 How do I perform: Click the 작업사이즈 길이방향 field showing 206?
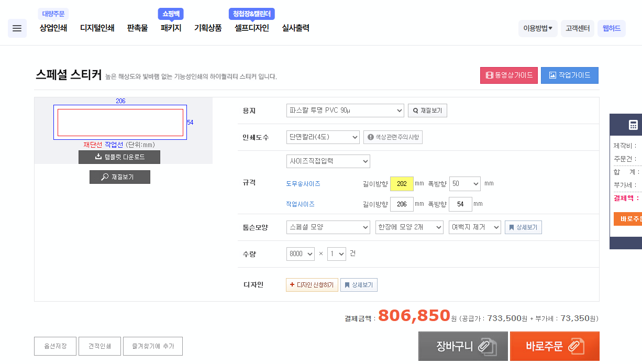(402, 204)
